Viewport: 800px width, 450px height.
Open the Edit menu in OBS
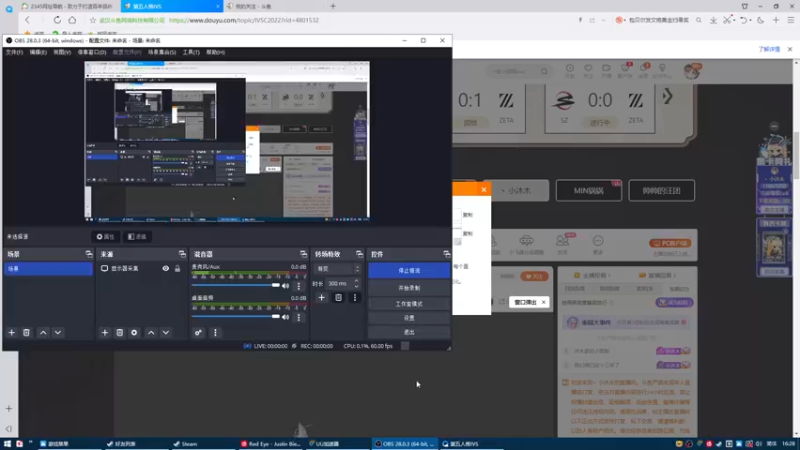pos(38,52)
